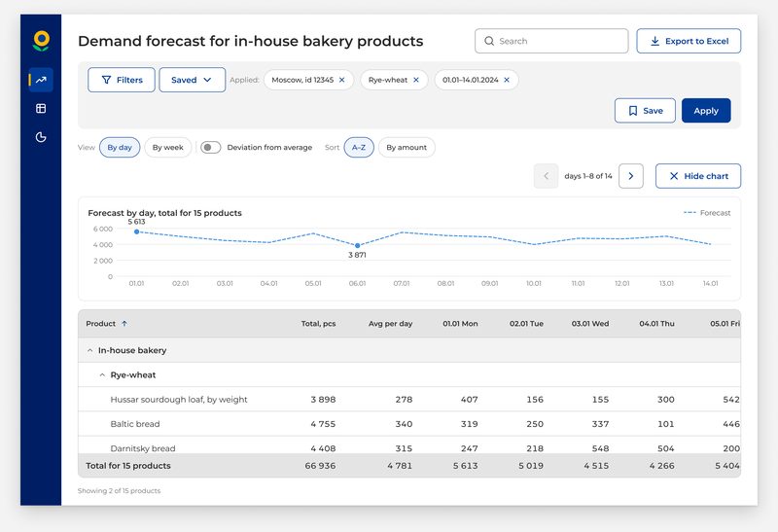Viewport: 778px width, 532px height.
Task: Click the 4 781 average total cell
Action: [400, 466]
